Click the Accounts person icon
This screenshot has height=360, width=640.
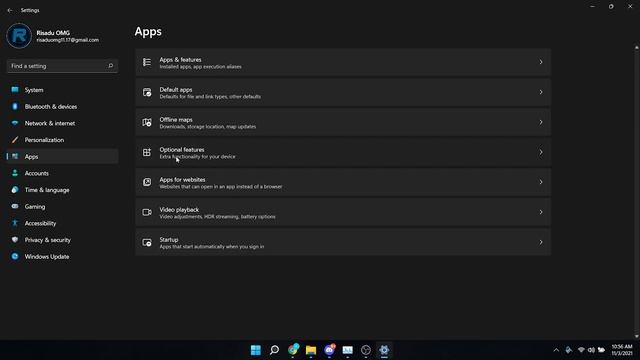click(x=15, y=173)
